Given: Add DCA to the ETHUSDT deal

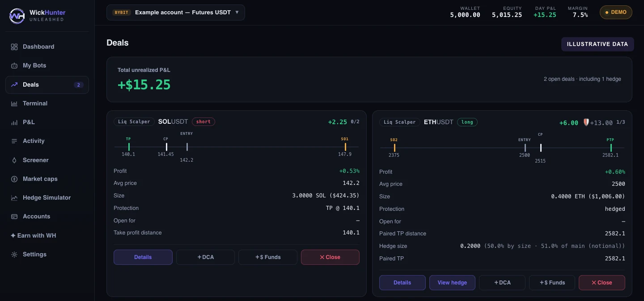Looking at the screenshot, I should [502, 283].
